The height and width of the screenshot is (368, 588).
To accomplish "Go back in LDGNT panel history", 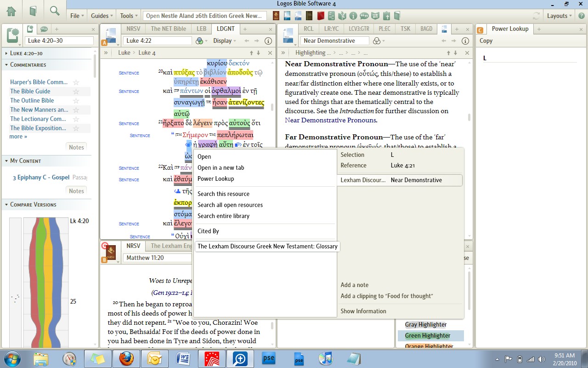I will [x=247, y=40].
